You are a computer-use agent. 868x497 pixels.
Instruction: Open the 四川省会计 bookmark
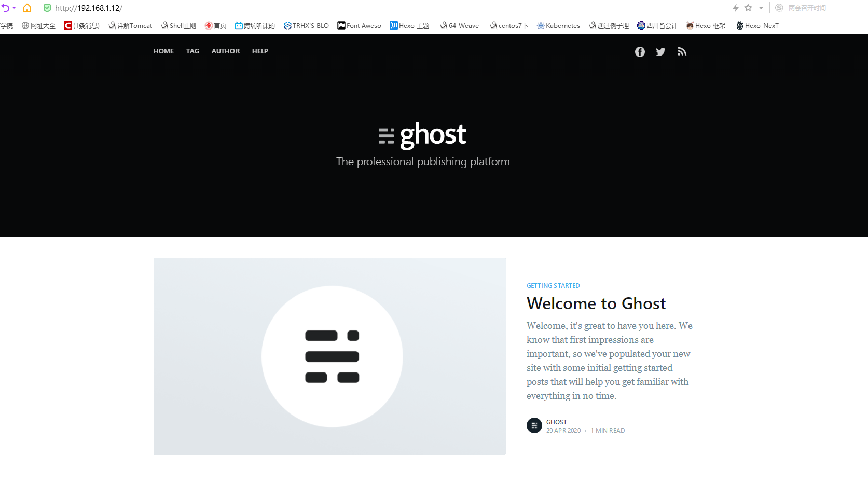point(657,25)
